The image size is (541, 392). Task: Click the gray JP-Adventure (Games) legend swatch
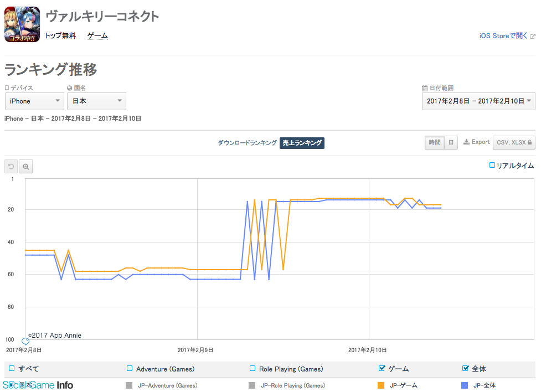(129, 385)
